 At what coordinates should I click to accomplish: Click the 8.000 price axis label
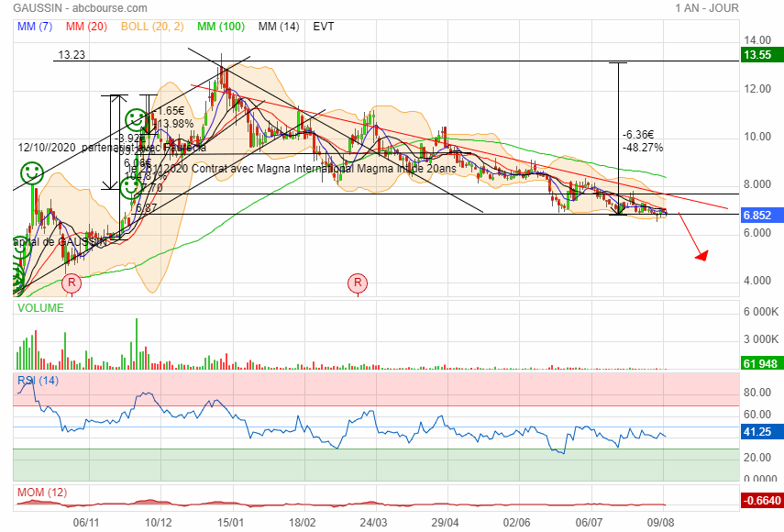click(757, 184)
